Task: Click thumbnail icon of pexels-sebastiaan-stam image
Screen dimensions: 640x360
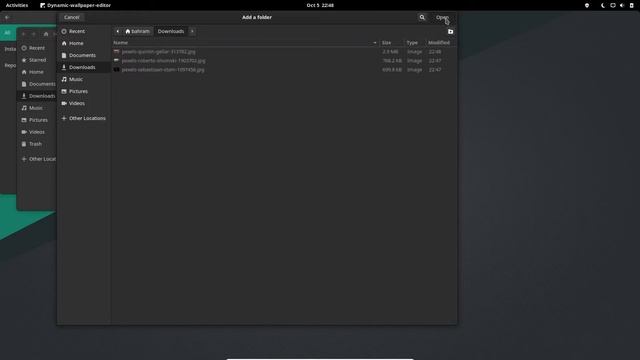Action: pyautogui.click(x=116, y=70)
